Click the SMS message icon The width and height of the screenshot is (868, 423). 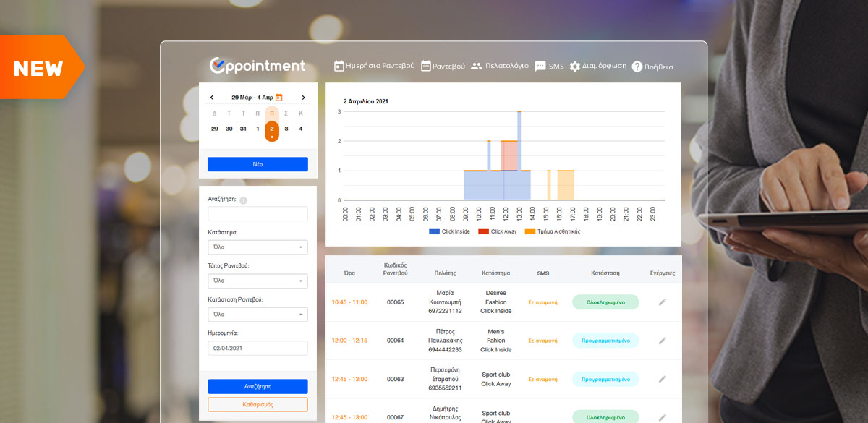[x=540, y=65]
